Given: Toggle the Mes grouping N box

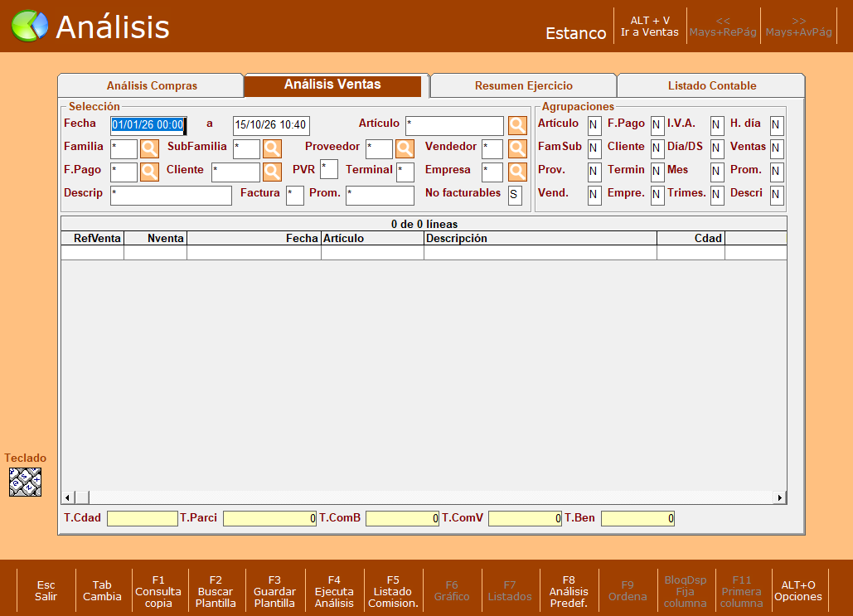Looking at the screenshot, I should pos(717,172).
